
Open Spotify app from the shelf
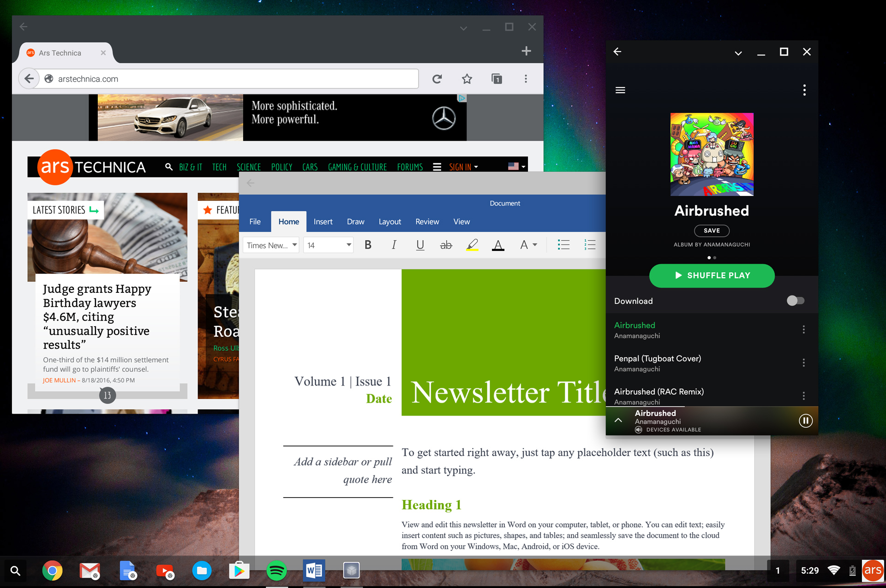276,571
